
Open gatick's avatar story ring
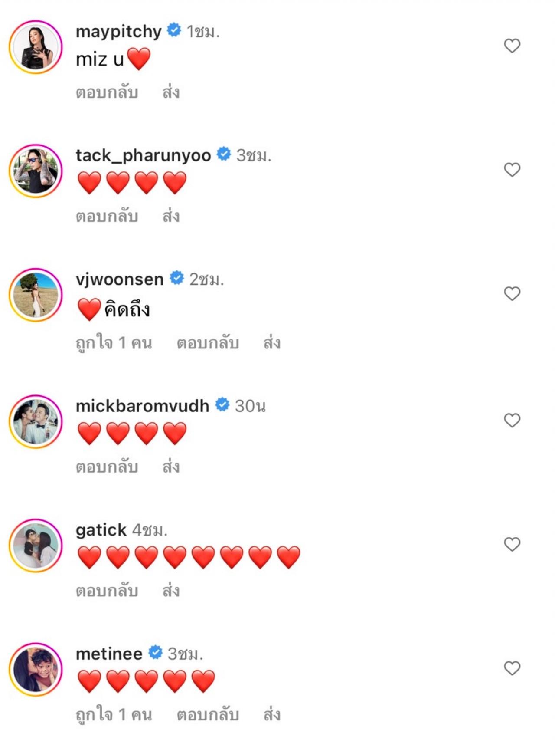click(36, 546)
